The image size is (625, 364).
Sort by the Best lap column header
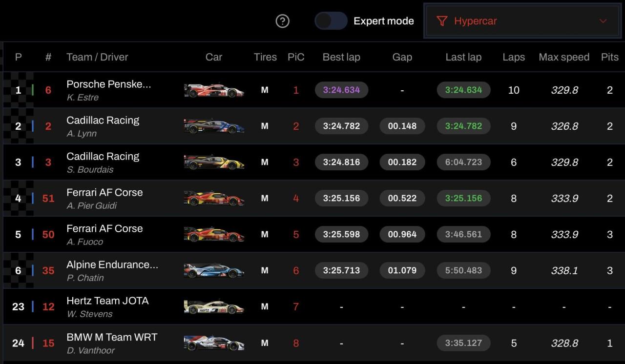(341, 57)
